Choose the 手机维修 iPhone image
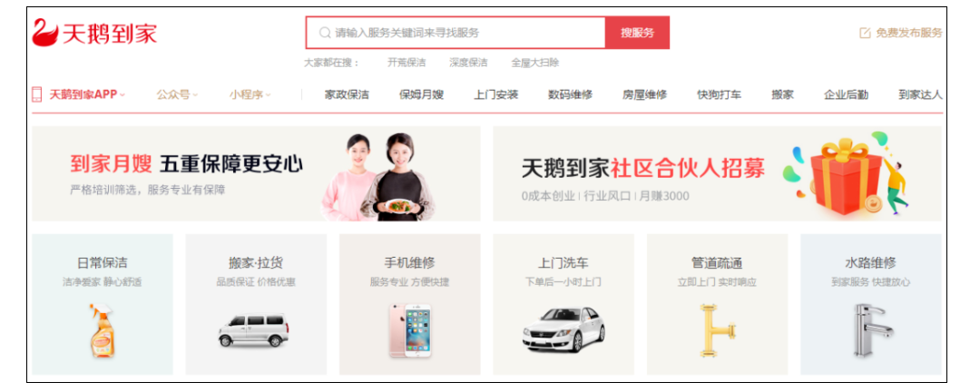Screen dimensions: 980x392 point(410,330)
